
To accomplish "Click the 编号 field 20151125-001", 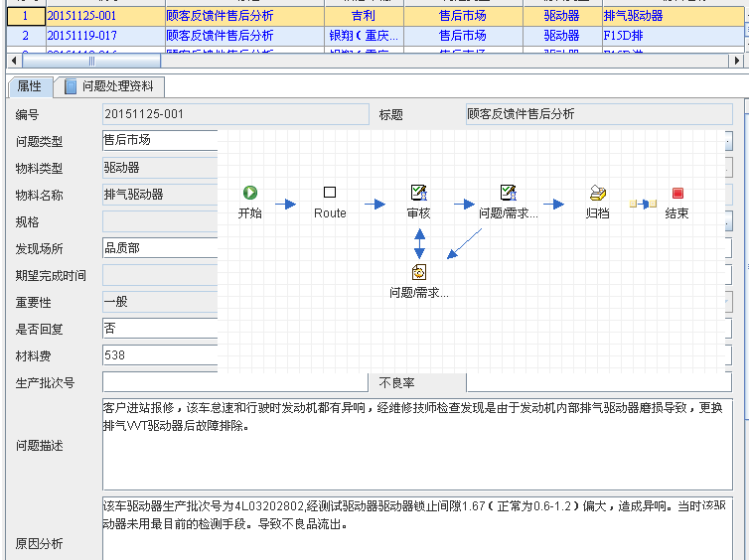I will 235,114.
